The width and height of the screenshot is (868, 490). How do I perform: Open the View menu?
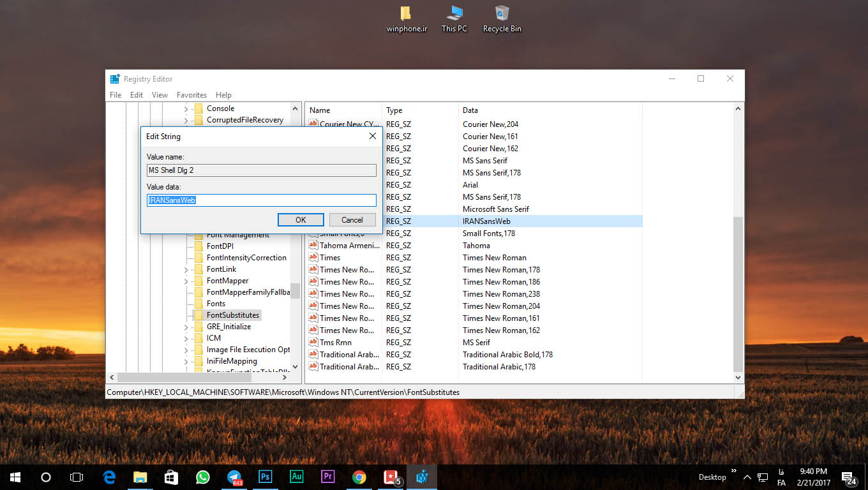point(160,95)
